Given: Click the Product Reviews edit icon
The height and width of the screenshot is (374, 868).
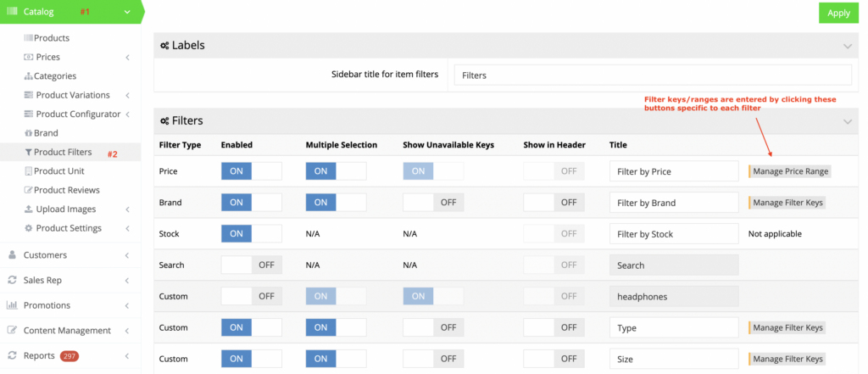Looking at the screenshot, I should (x=29, y=190).
